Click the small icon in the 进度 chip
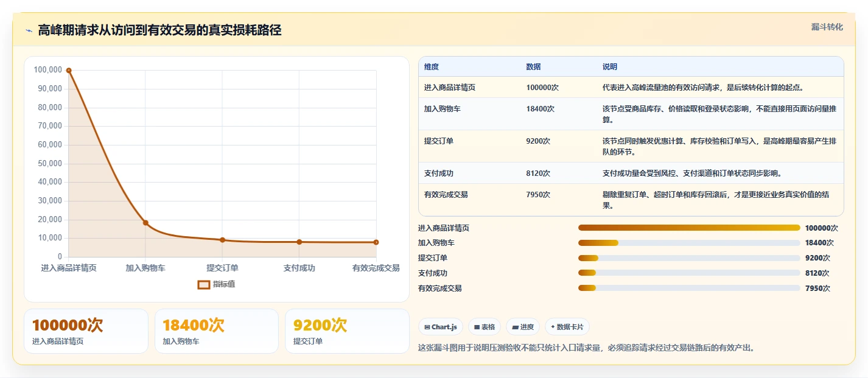Viewport: 868px width, 378px height. [x=516, y=327]
